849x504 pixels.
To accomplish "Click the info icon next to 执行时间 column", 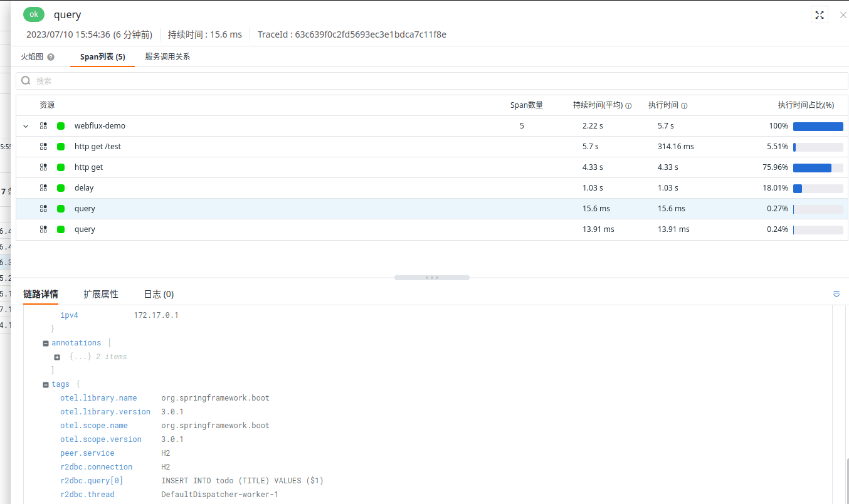I will click(x=683, y=105).
